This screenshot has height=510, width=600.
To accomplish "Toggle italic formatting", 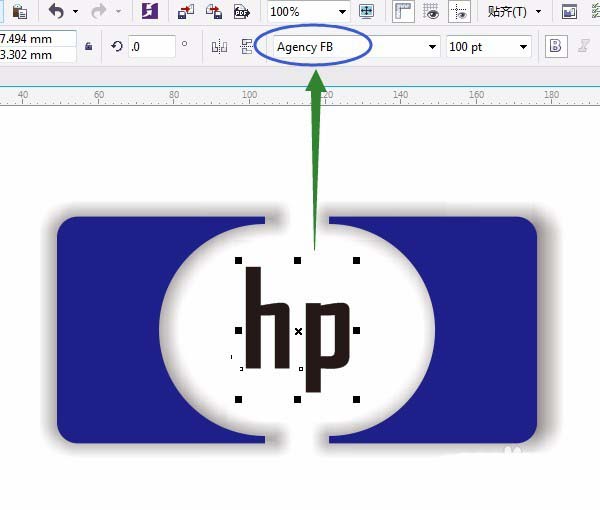I will pyautogui.click(x=584, y=46).
